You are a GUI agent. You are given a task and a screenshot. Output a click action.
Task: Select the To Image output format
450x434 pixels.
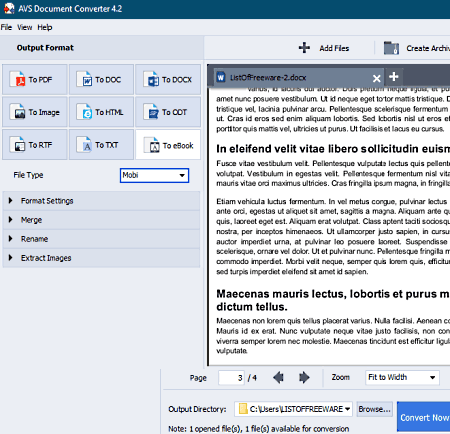[x=35, y=112]
